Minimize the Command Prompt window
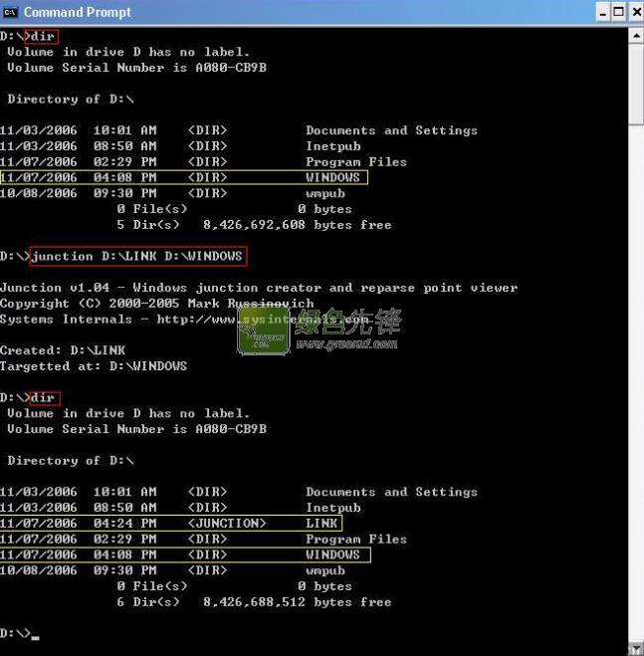The image size is (644, 656). 604,12
